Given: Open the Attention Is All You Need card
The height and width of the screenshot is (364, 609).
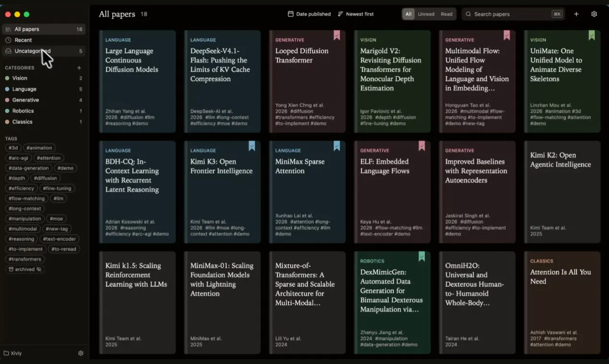Looking at the screenshot, I should click(562, 303).
